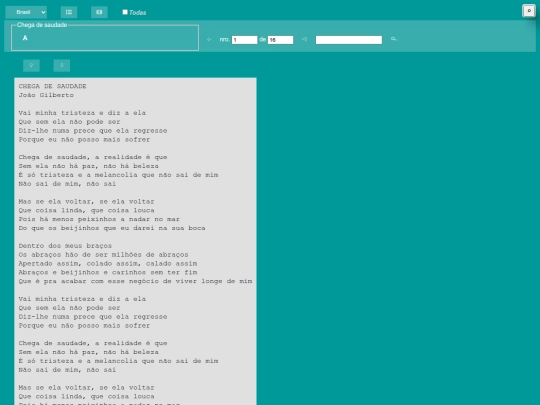
Task: Click the list view icon button
Action: 69,12
